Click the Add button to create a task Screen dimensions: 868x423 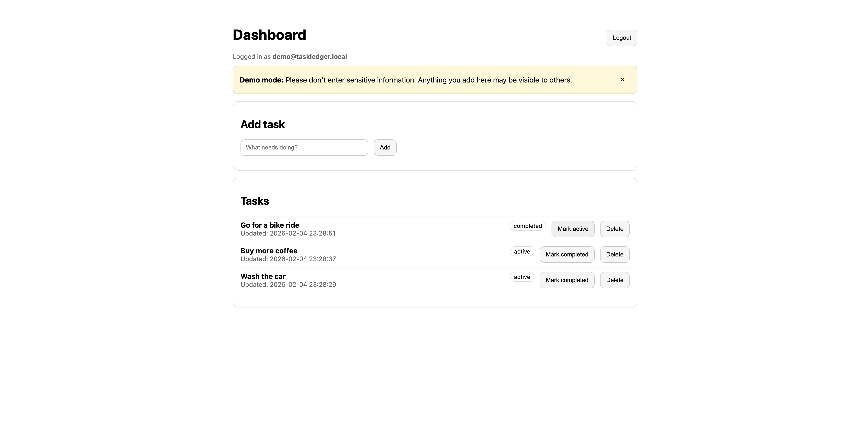[x=385, y=147]
